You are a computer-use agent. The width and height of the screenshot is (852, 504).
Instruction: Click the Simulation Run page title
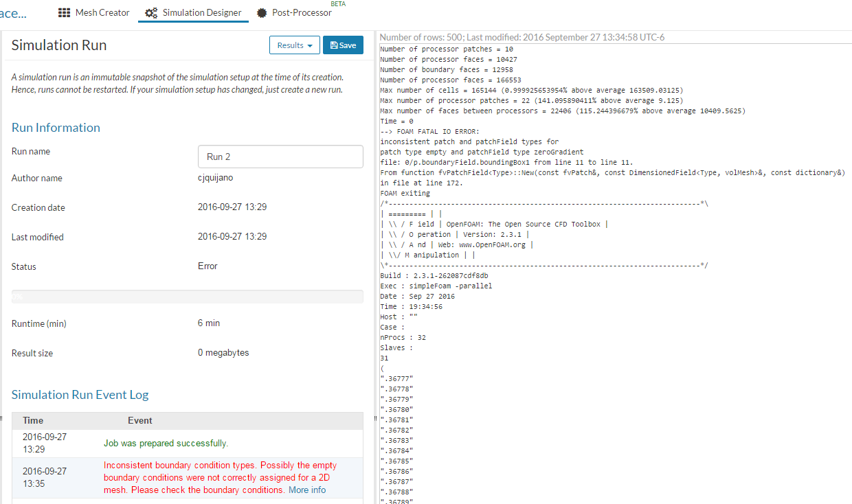pyautogui.click(x=59, y=45)
